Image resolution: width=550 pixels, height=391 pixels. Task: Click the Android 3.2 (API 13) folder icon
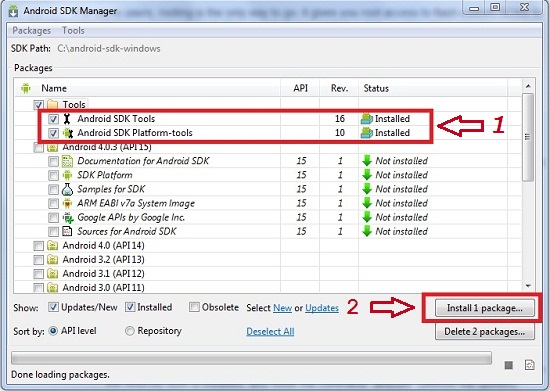(x=52, y=259)
